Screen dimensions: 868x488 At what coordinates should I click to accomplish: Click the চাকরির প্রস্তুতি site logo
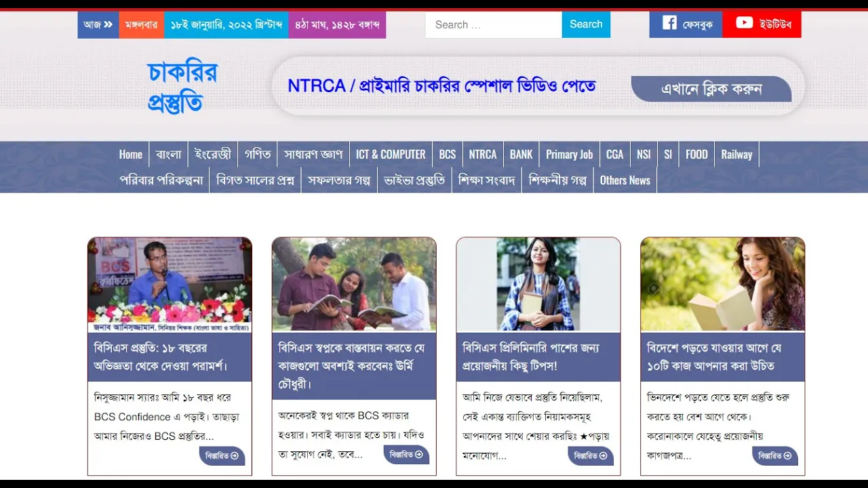tap(182, 87)
